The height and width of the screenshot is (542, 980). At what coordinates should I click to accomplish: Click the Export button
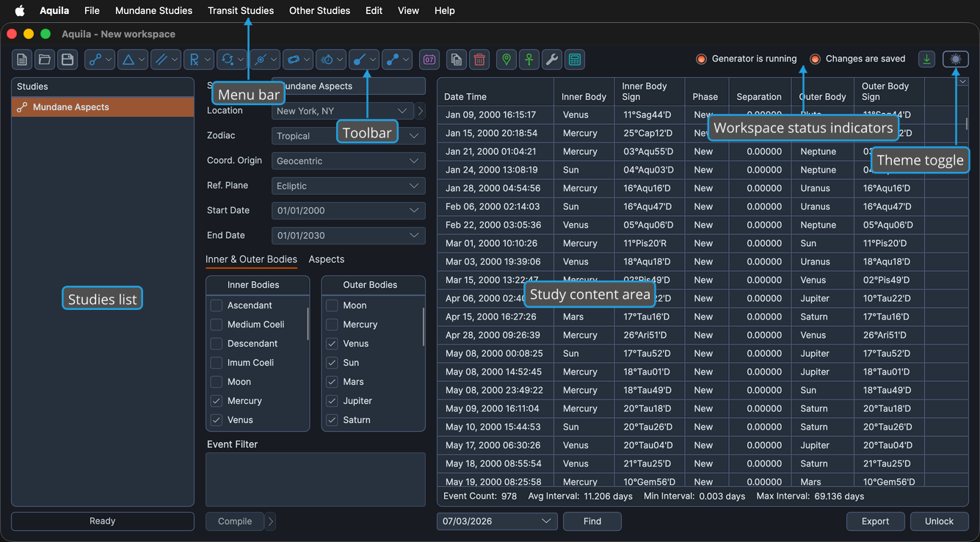point(875,521)
